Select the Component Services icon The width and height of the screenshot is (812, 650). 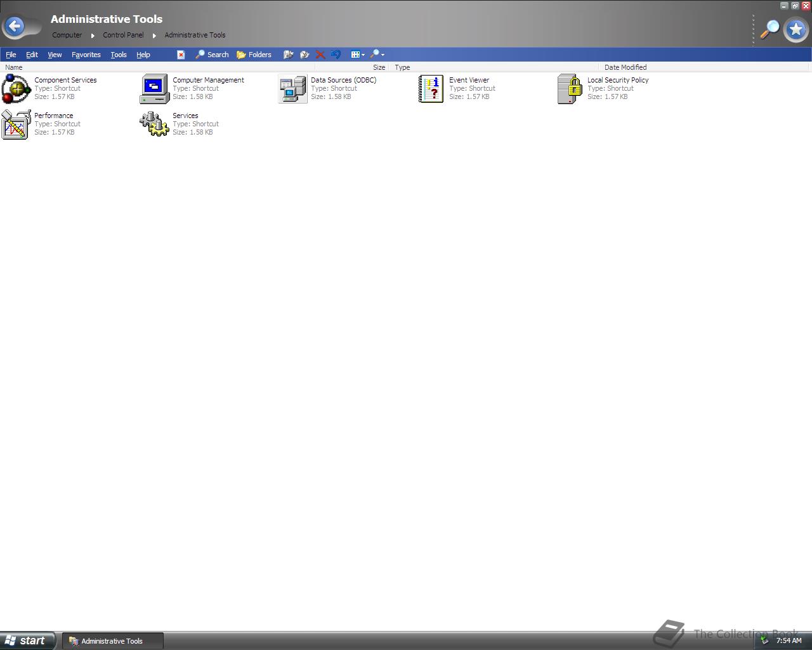[16, 89]
